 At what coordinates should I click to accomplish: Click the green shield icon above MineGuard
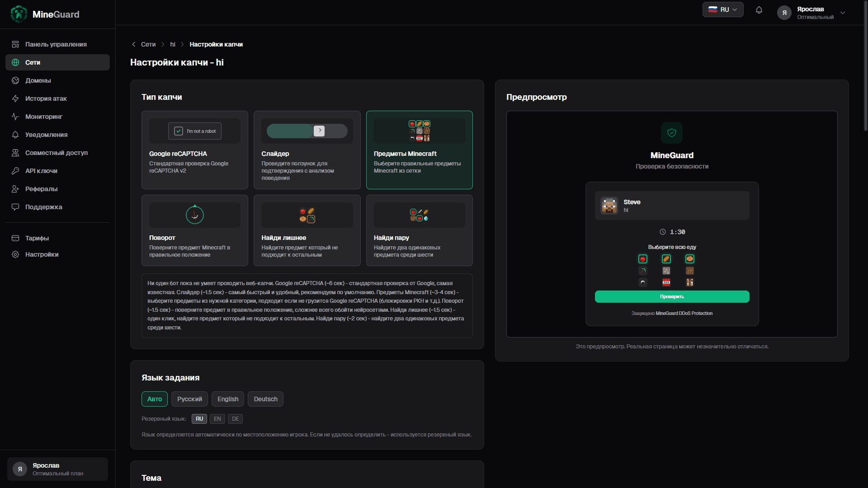click(x=672, y=133)
